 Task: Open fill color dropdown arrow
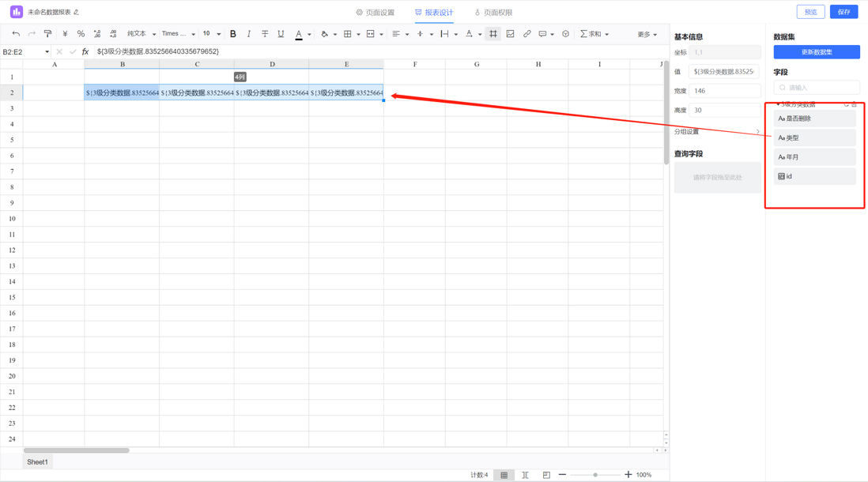tap(335, 34)
